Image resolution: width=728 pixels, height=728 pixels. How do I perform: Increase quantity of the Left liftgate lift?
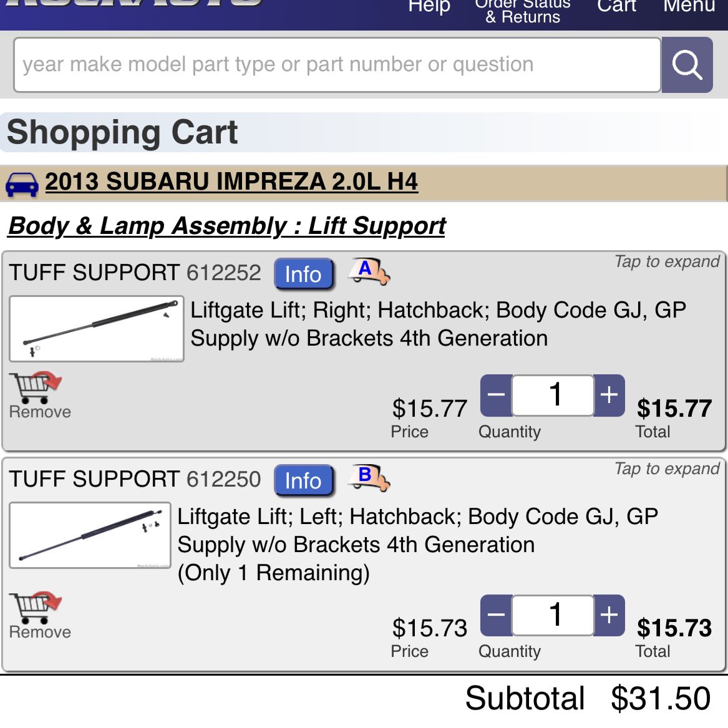point(609,615)
